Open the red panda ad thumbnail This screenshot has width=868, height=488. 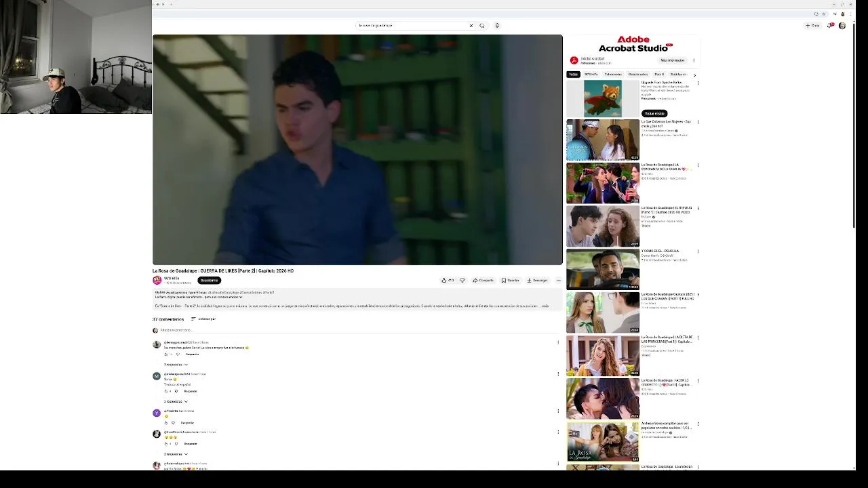coord(603,98)
